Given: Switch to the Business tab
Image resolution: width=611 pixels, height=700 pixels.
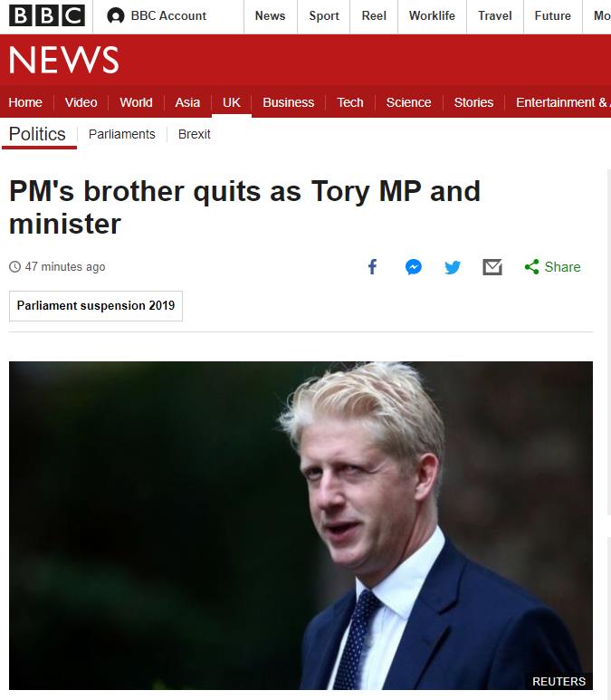Looking at the screenshot, I should [x=289, y=102].
